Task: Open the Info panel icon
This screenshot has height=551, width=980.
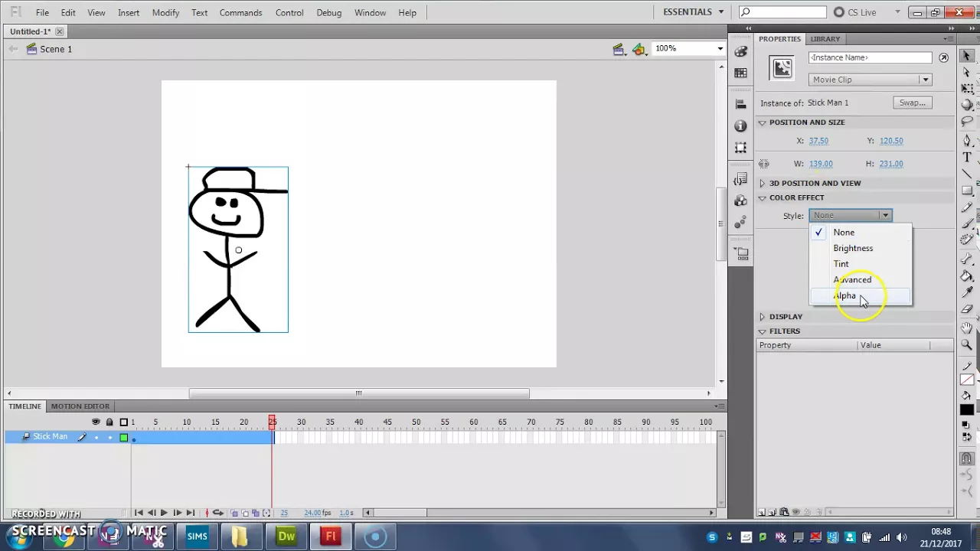Action: [x=740, y=126]
